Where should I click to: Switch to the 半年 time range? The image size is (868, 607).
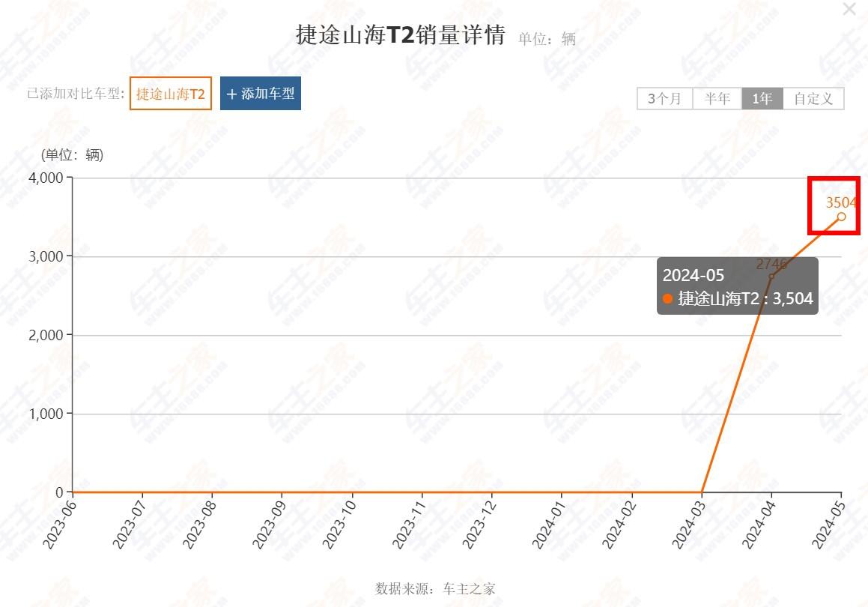pos(717,99)
